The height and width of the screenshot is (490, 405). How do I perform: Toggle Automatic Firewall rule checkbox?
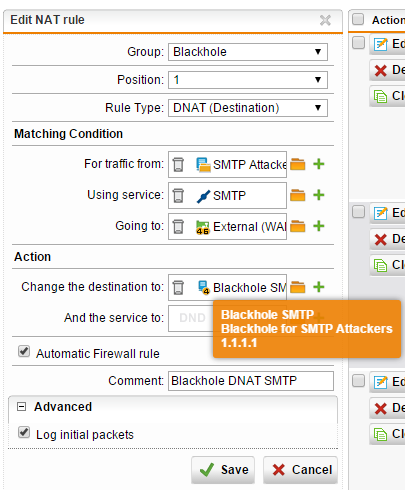click(24, 351)
